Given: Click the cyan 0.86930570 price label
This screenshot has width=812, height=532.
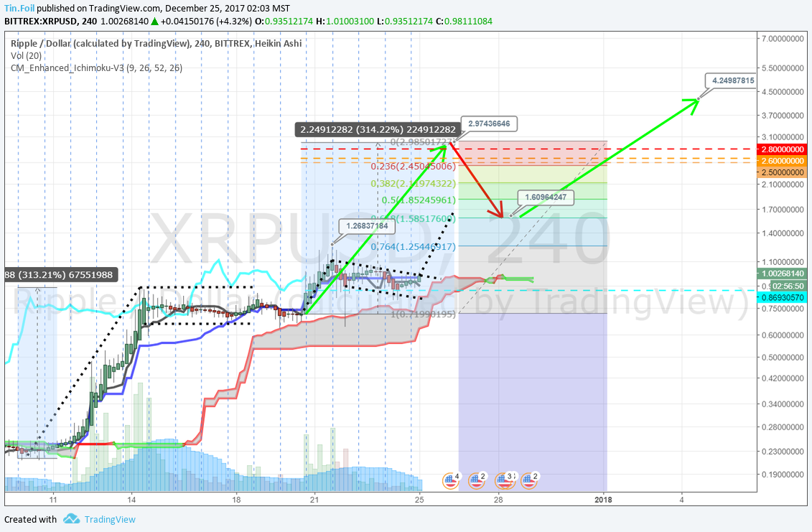Looking at the screenshot, I should pos(782,298).
